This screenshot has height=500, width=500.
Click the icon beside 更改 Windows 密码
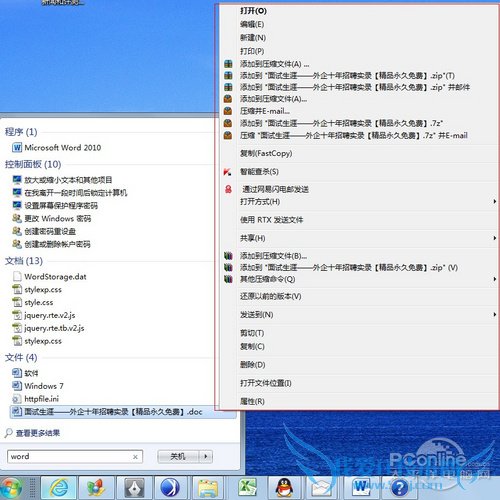tap(17, 218)
